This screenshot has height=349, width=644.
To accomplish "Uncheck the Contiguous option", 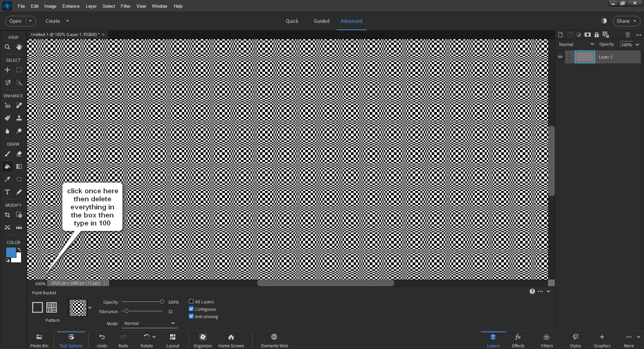I will tap(192, 309).
